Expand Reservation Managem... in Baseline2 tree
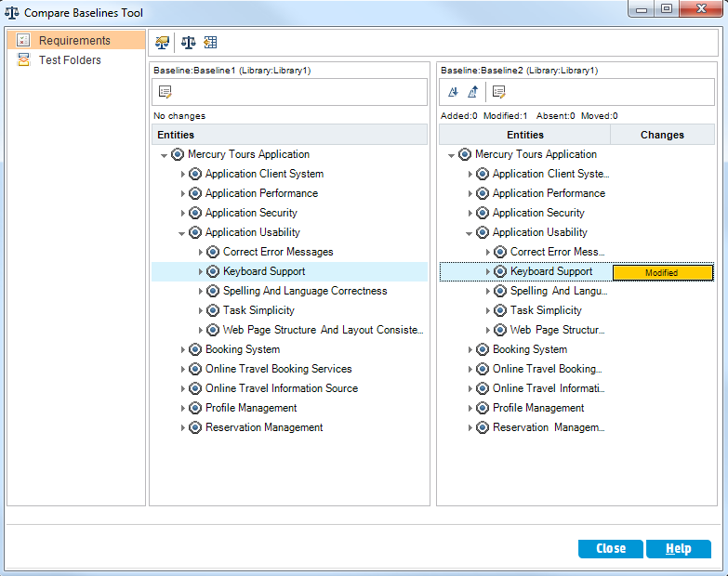The image size is (728, 576). point(470,427)
